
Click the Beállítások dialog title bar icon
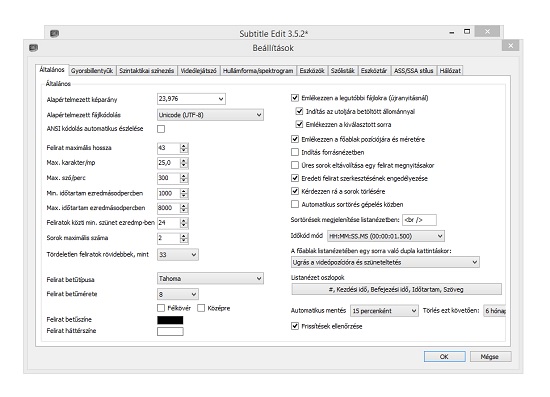34,48
